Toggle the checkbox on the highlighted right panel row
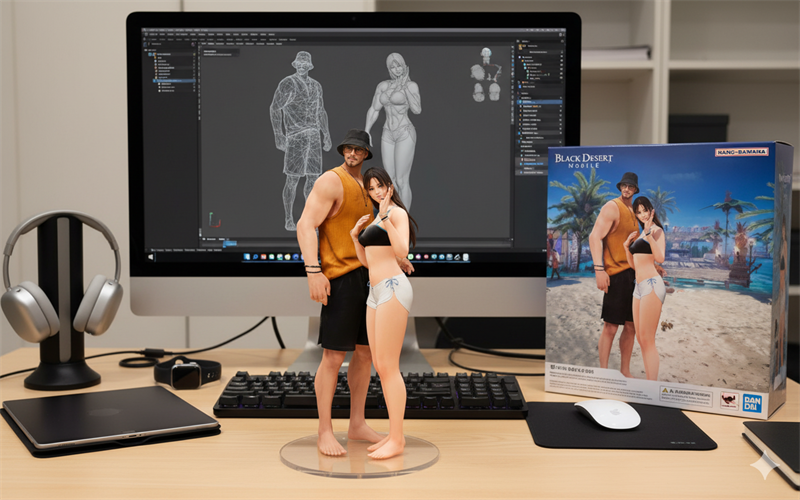The width and height of the screenshot is (800, 500). pos(561,101)
